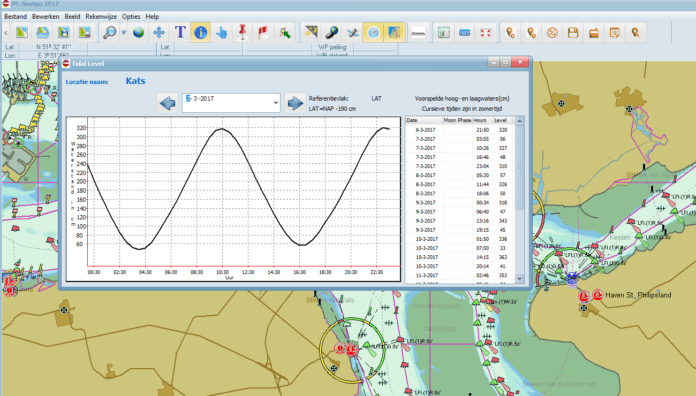Select the red flag waypoint tool
696x396 pixels.
click(x=263, y=32)
